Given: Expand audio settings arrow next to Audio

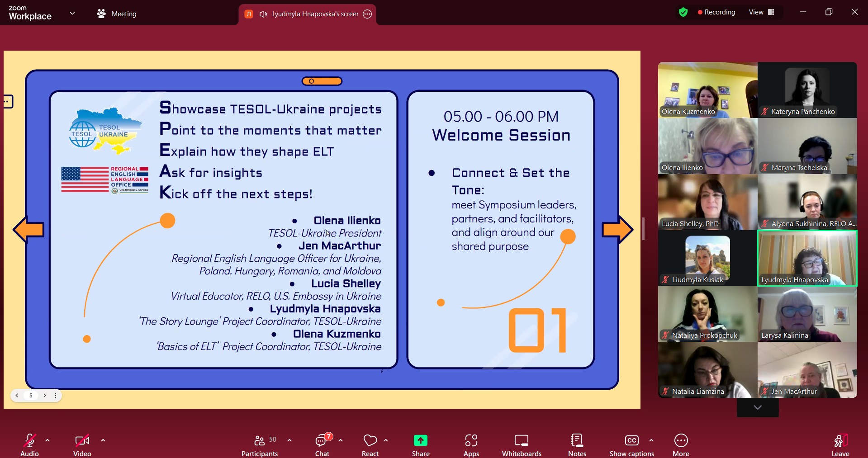Looking at the screenshot, I should tap(47, 440).
